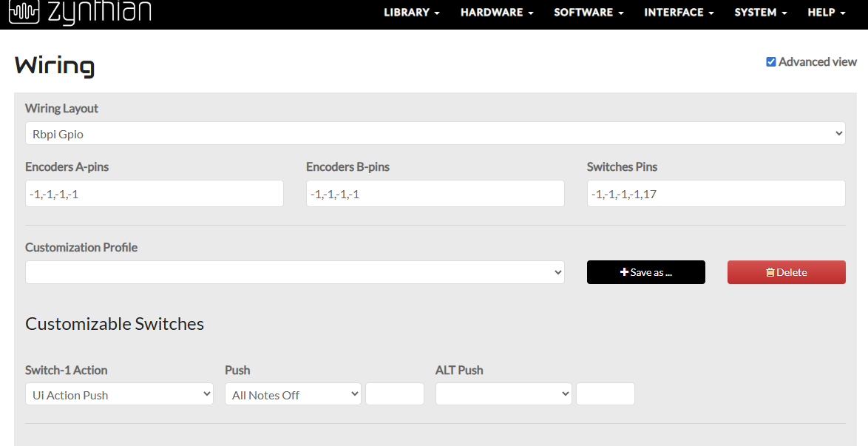
Task: Click the Encoders A-pins field
Action: (154, 194)
